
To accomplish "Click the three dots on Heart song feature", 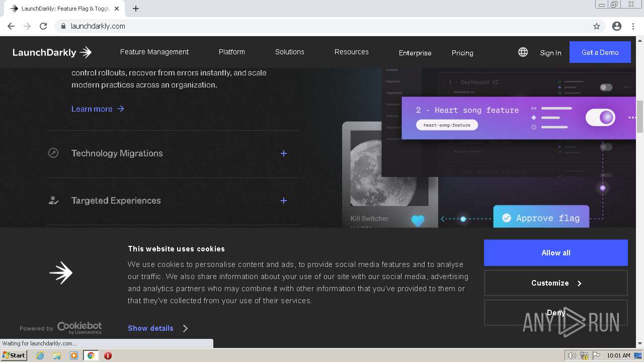I will coord(632,118).
